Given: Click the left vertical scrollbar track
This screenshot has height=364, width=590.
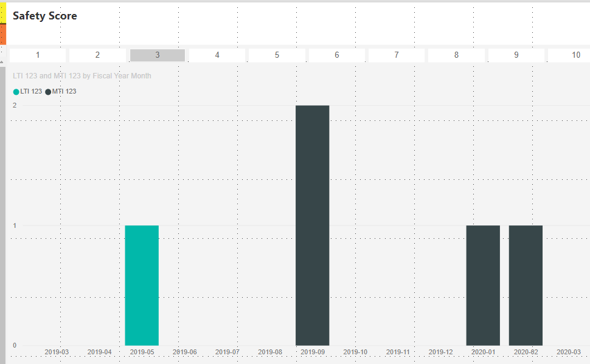Looking at the screenshot, I should (2, 215).
